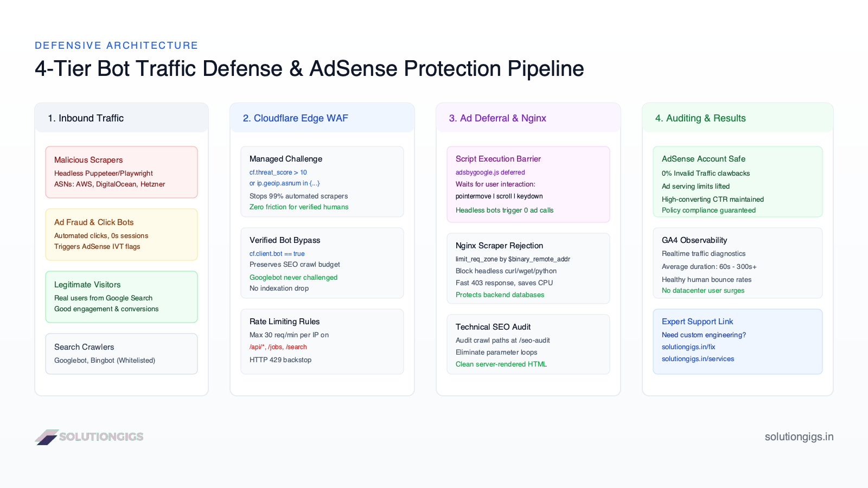Click 0% Invalid Traffic clawbacks line
The width and height of the screenshot is (868, 488).
click(706, 174)
